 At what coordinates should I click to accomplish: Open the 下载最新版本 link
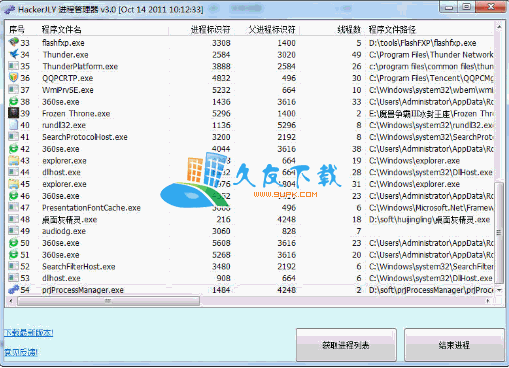[x=29, y=333]
